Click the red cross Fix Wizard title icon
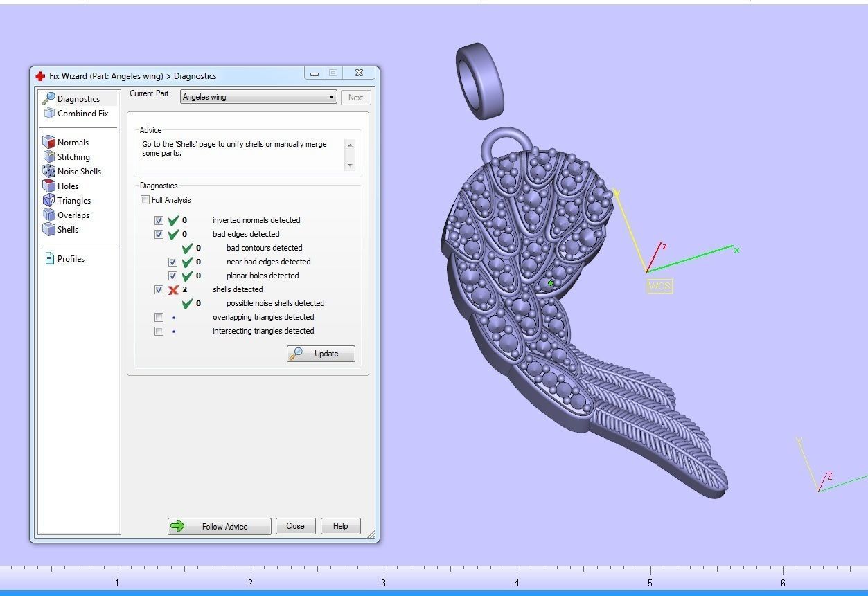Viewport: 868px width, 596px height. pyautogui.click(x=40, y=75)
